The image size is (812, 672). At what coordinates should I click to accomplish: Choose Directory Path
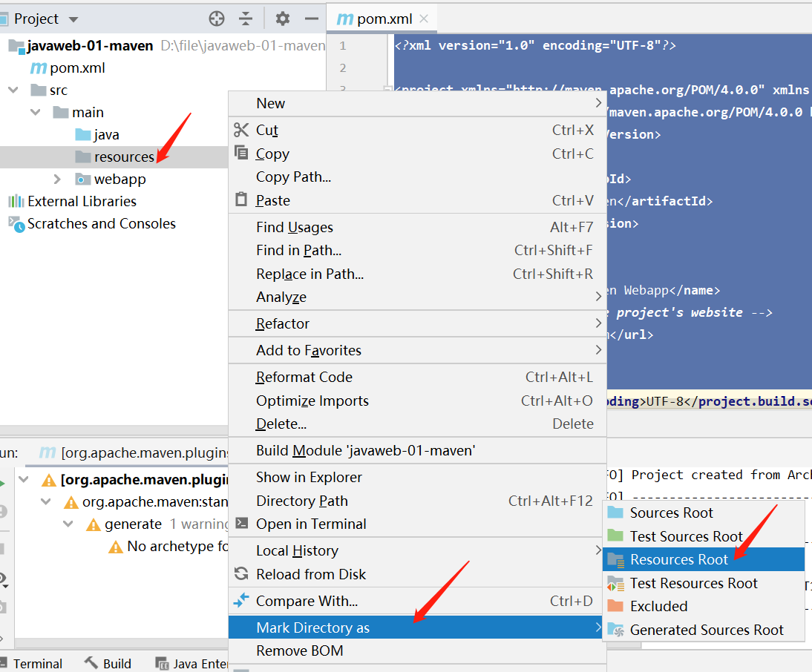coord(417,501)
